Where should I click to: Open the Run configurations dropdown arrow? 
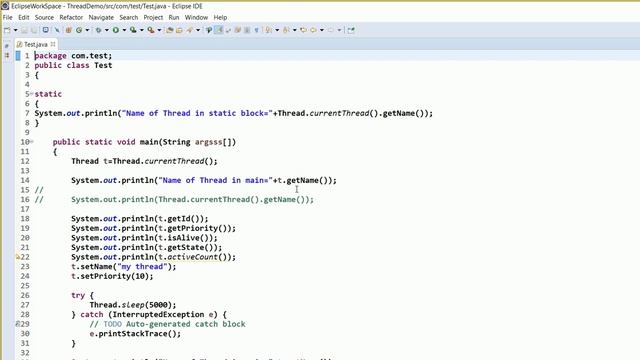click(124, 30)
